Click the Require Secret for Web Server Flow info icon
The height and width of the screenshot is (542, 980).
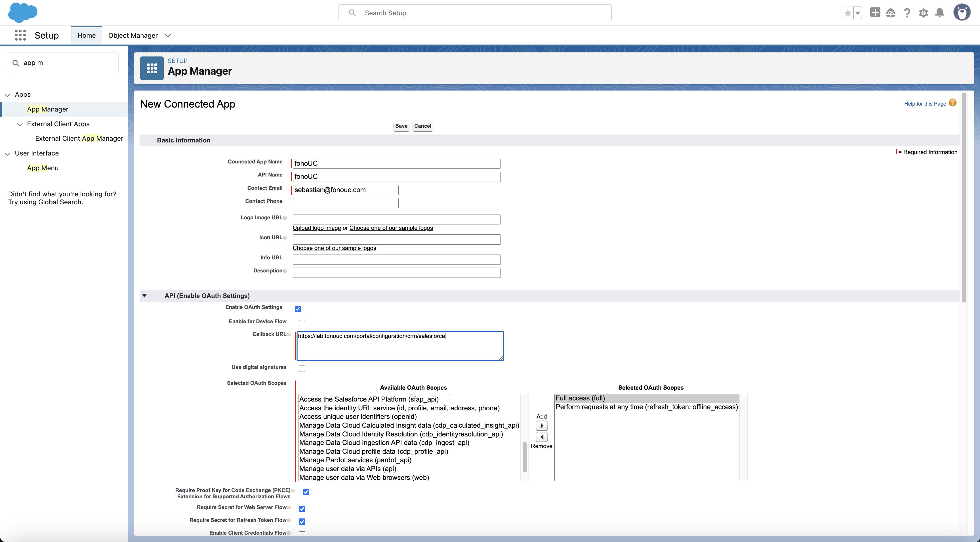[289, 507]
